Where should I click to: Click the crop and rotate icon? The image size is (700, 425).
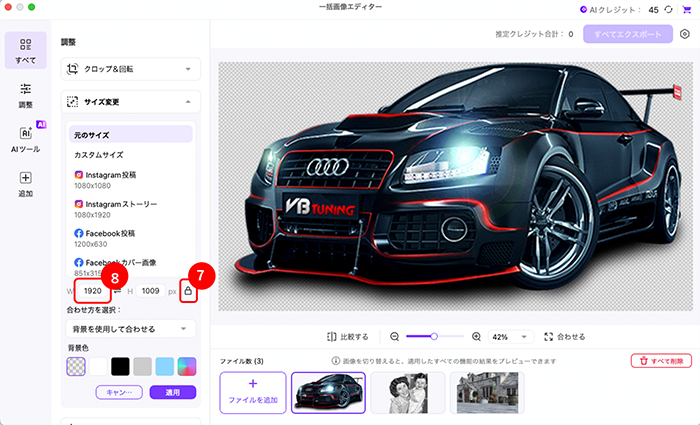click(72, 69)
